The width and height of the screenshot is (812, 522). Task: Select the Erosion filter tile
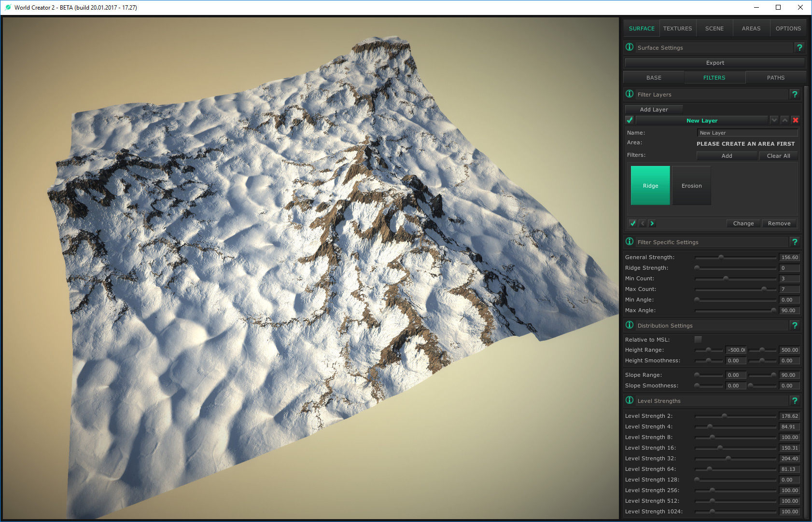click(x=691, y=185)
